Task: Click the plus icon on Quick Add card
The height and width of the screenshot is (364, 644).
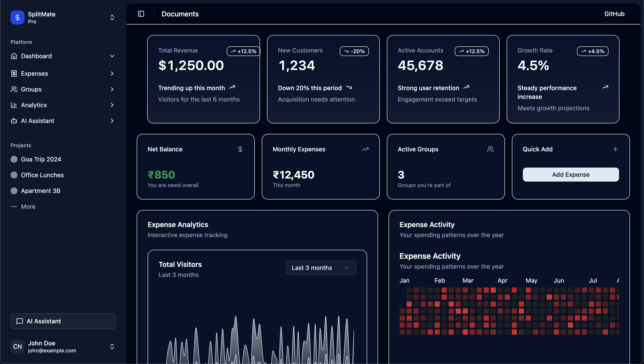Action: pyautogui.click(x=616, y=149)
